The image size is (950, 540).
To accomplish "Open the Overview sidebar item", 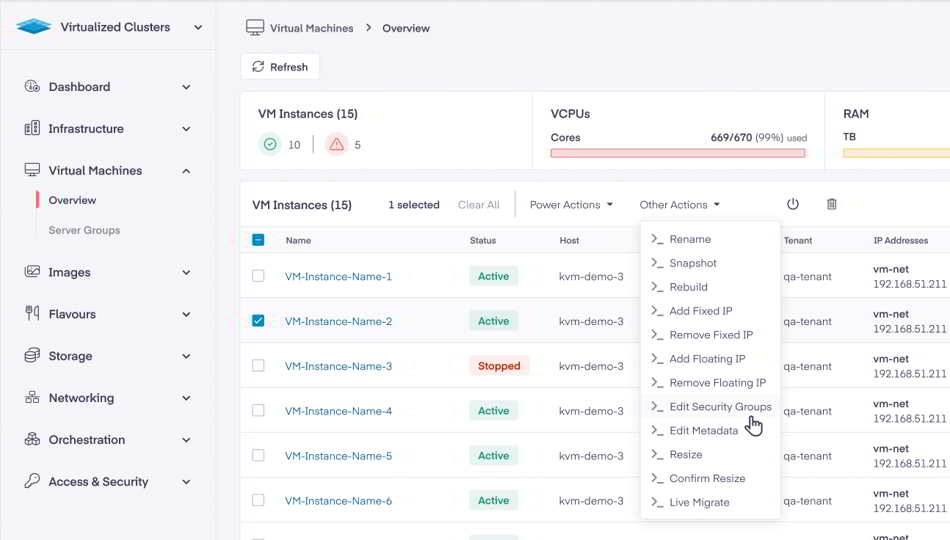I will (72, 200).
